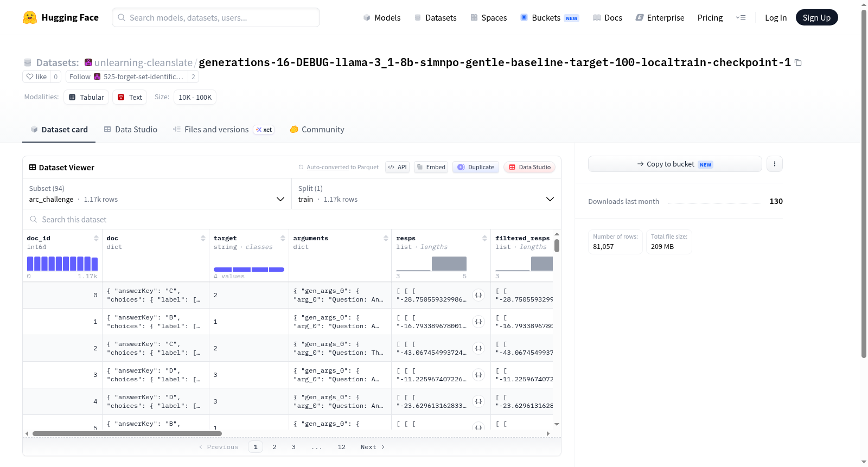Copy dataset name with copy icon

[798, 62]
